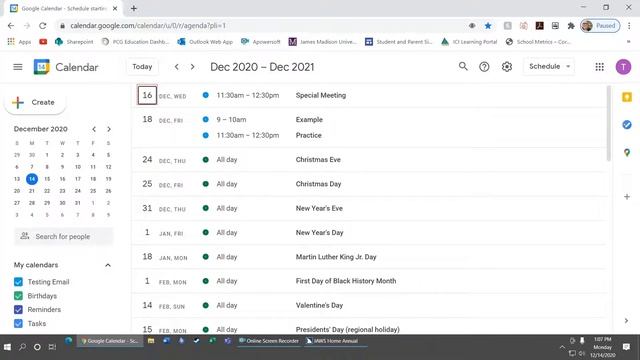This screenshot has height=360, width=640.
Task: Click the schedule list vertical scrollbar
Action: (608, 123)
